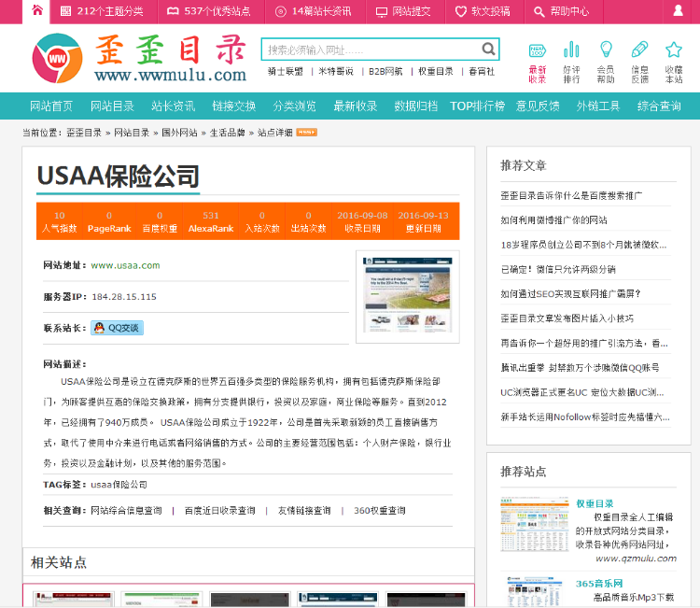The width and height of the screenshot is (700, 608).
Task: Open 好评排行 bar chart icon
Action: pyautogui.click(x=571, y=63)
